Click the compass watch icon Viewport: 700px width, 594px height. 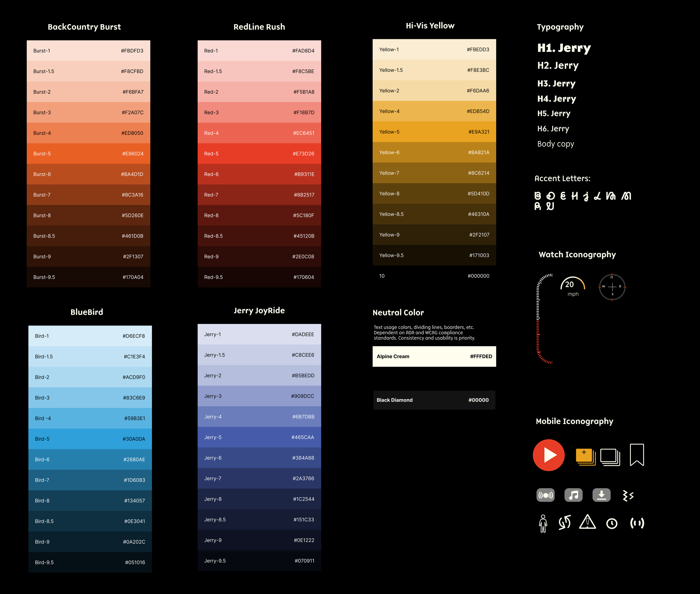point(612,287)
